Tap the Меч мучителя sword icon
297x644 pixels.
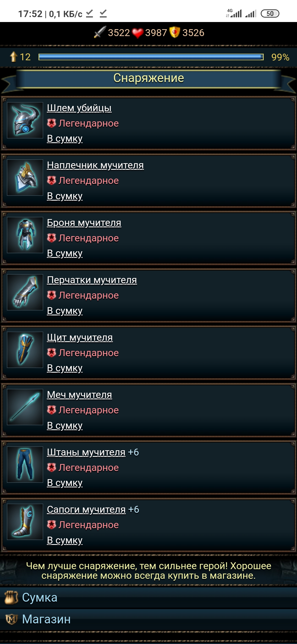tap(25, 407)
